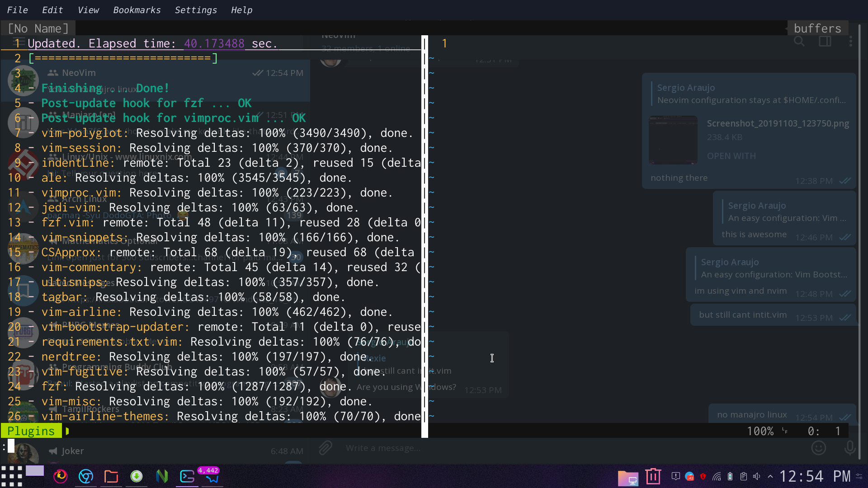The image size is (868, 488).
Task: Click the 'this is awesome' message bubble
Action: [x=784, y=219]
